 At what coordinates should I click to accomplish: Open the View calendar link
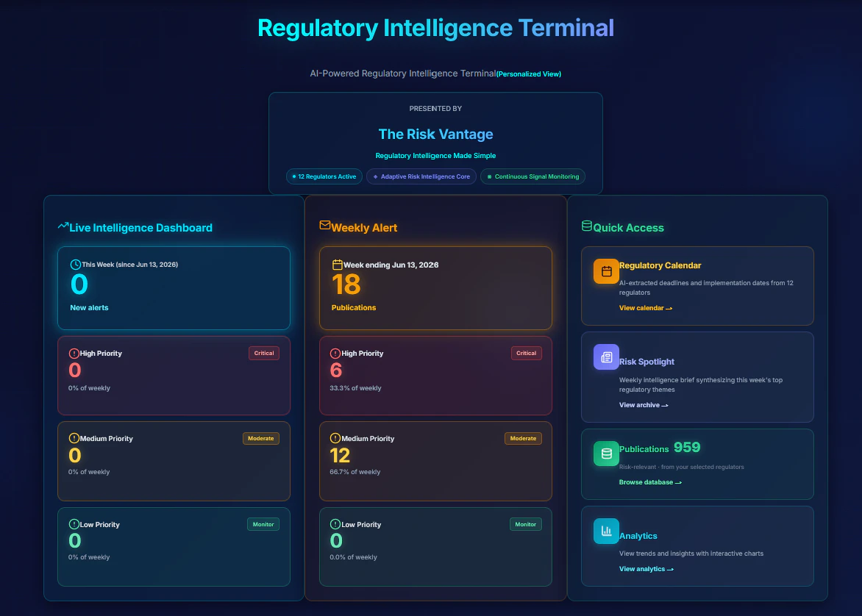point(646,308)
